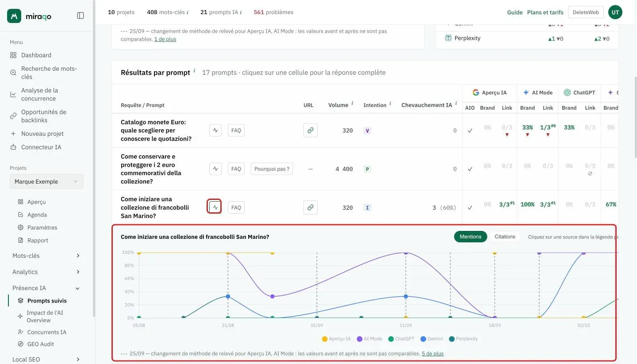The image size is (637, 364).
Task: Open the Rapport page
Action: coord(38,240)
